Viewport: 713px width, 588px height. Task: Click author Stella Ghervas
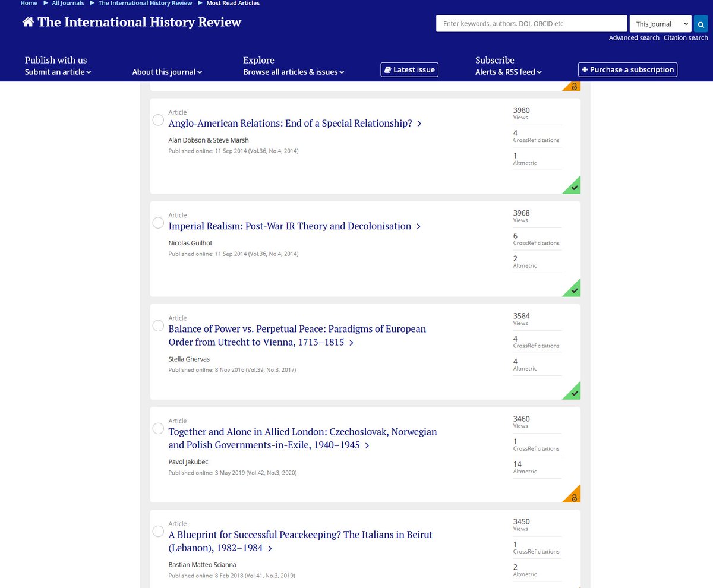point(189,359)
